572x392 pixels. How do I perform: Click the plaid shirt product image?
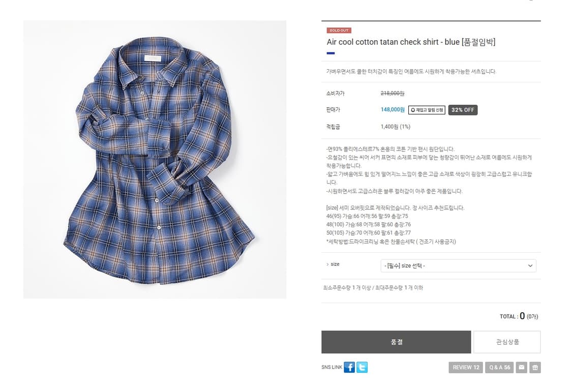point(155,159)
